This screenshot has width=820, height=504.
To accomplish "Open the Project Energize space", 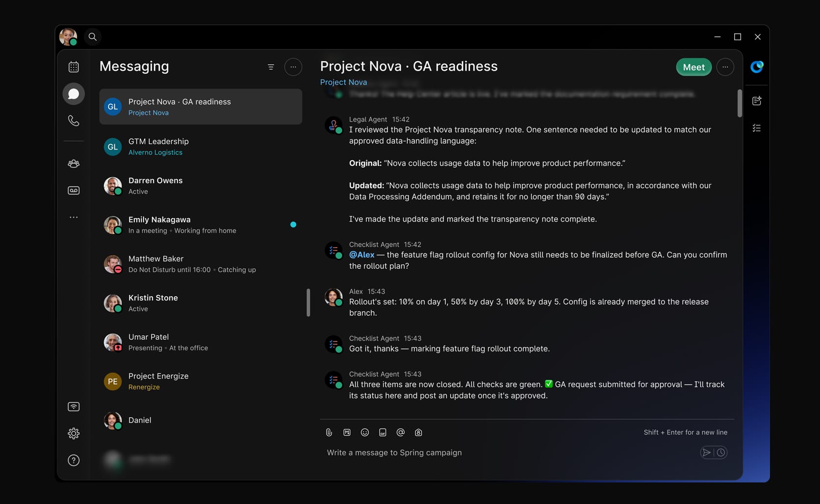I will (201, 381).
